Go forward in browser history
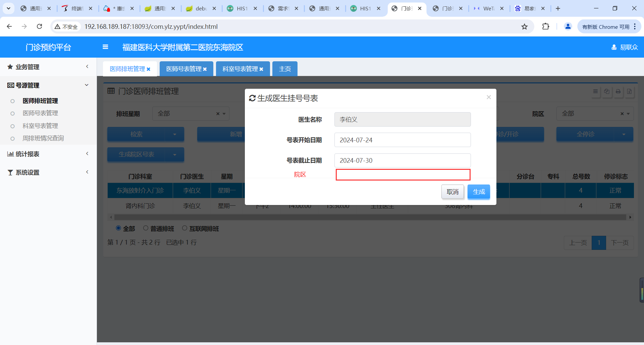The height and width of the screenshot is (345, 644). click(x=24, y=26)
